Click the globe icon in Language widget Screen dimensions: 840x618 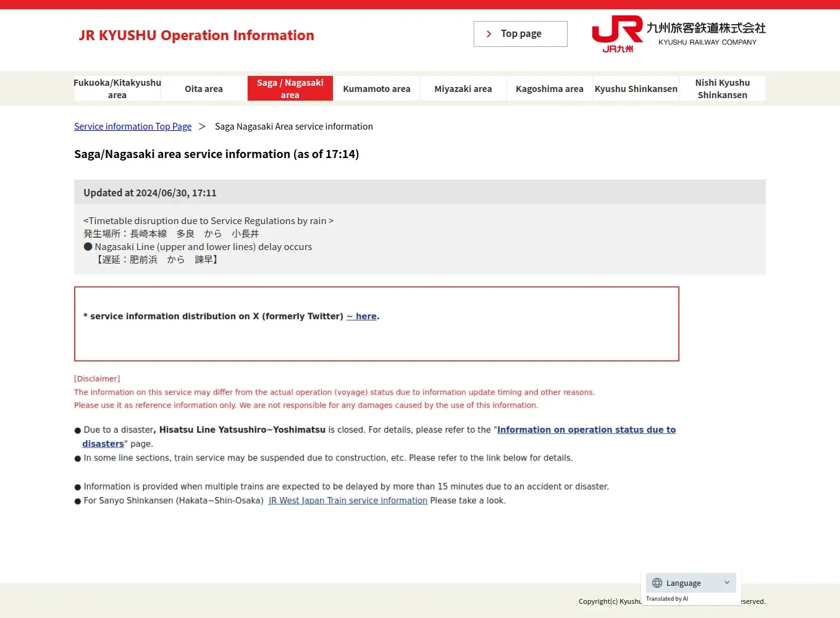click(x=657, y=583)
